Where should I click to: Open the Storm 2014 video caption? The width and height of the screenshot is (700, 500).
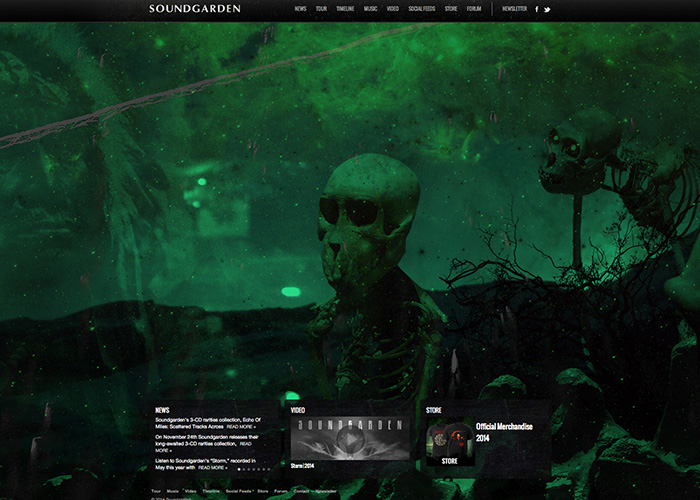pos(302,466)
